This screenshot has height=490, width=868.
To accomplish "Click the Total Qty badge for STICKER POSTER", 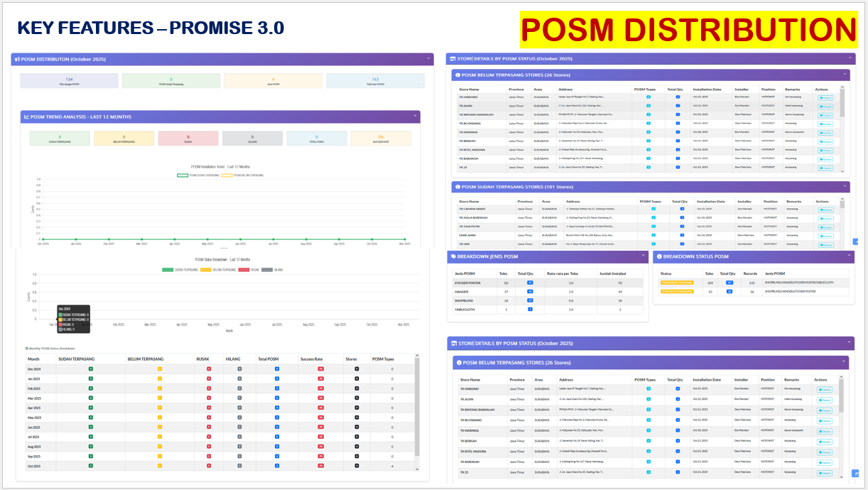I will [530, 283].
